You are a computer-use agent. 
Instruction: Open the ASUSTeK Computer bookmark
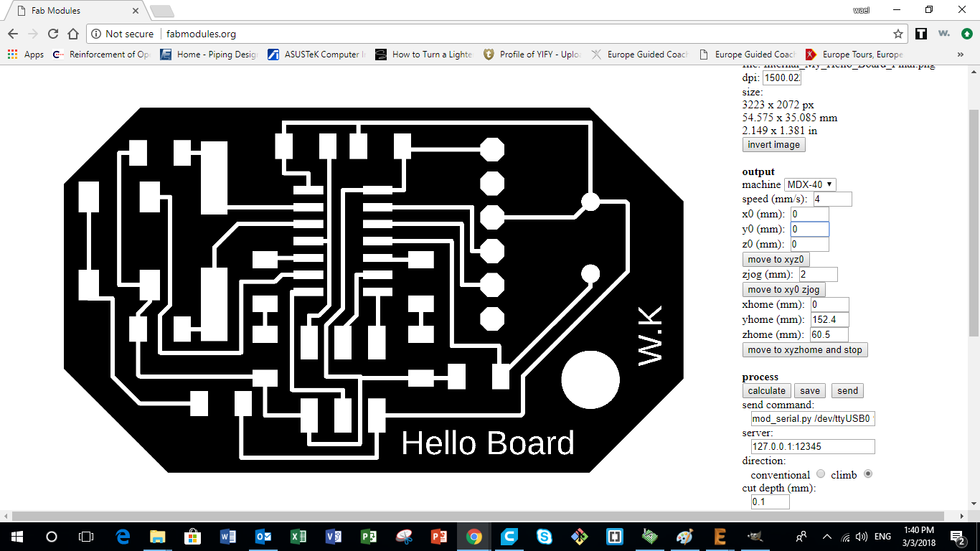coord(316,55)
